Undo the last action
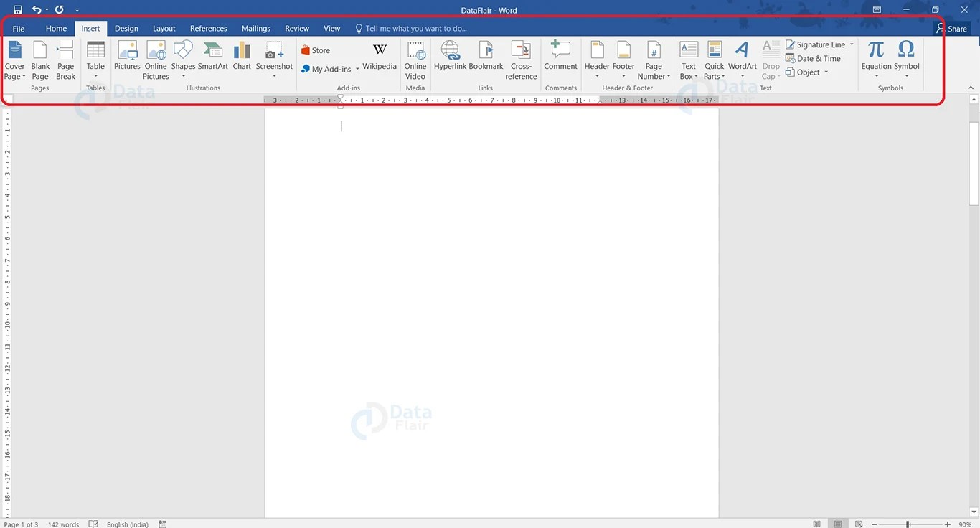The height and width of the screenshot is (528, 980). coord(37,10)
